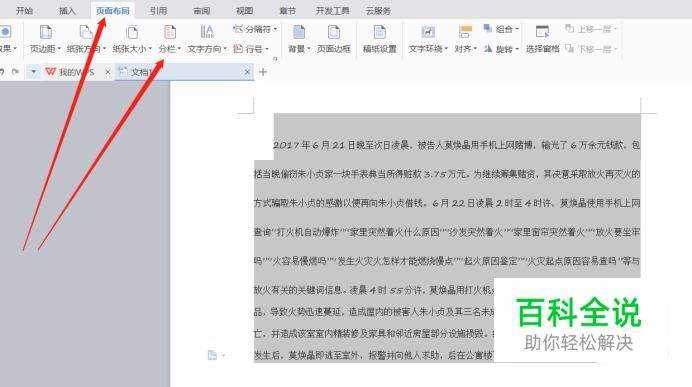Click the line starting '方式骗取朱小贞的感激'
Image resolution: width=692 pixels, height=387 pixels.
pos(447,203)
